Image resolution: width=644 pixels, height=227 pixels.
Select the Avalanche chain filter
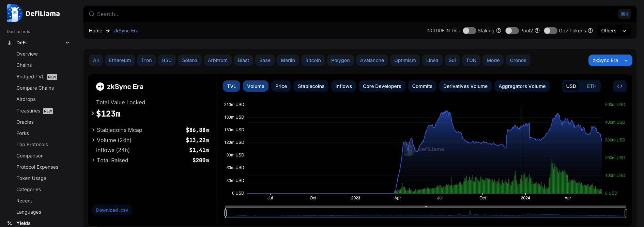(x=372, y=60)
